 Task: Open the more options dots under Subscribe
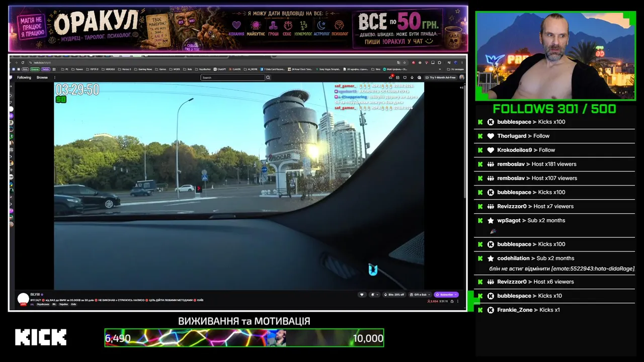[458, 301]
